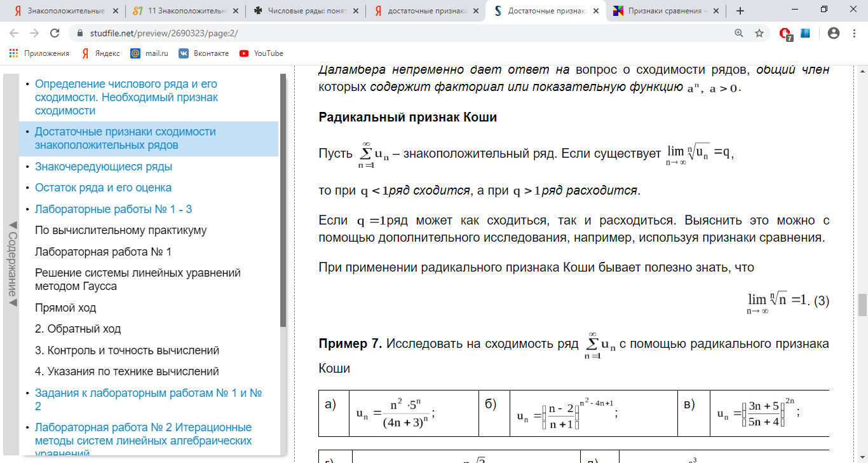
Task: Open Остаток ряда и его оценка
Action: pos(103,188)
